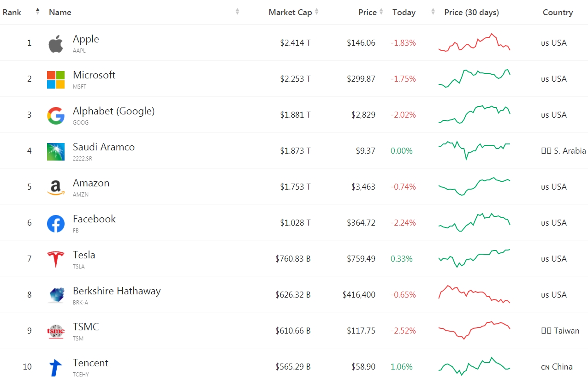Click the Facebook logo icon
588x382 pixels.
coord(56,224)
